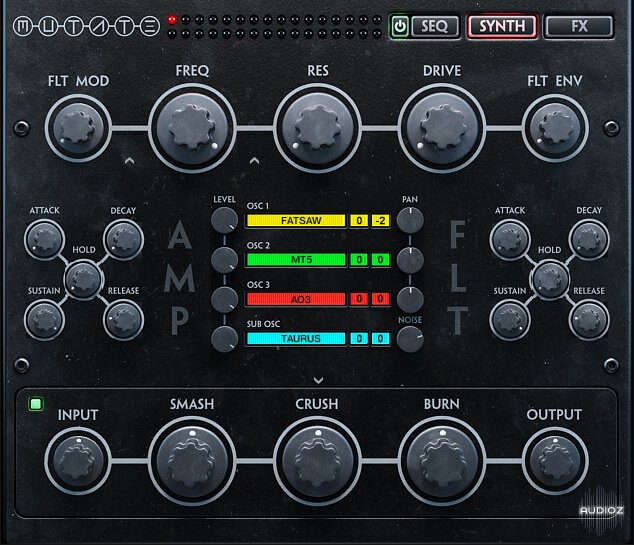Click the SMASH knob
The image size is (634, 545).
[x=192, y=461]
